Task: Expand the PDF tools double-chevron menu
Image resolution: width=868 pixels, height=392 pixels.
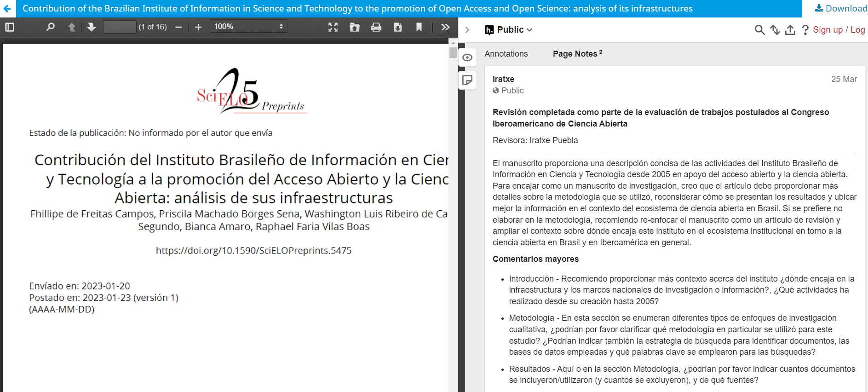Action: click(x=445, y=27)
